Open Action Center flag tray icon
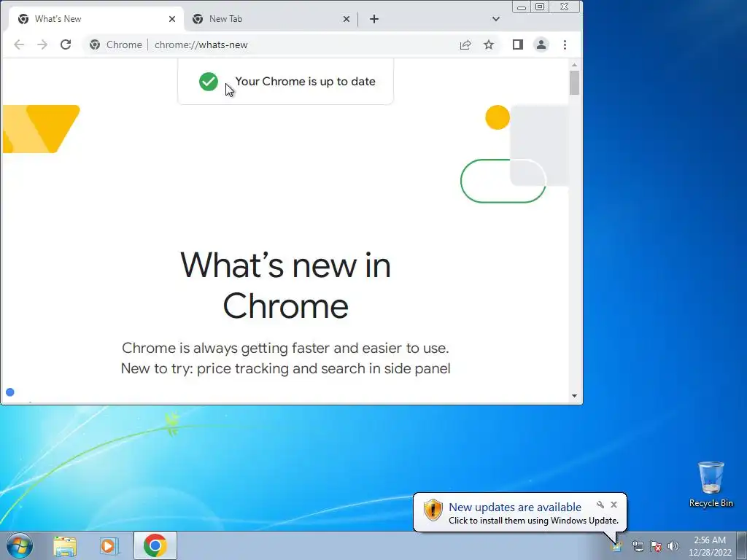747x560 pixels. 656,546
